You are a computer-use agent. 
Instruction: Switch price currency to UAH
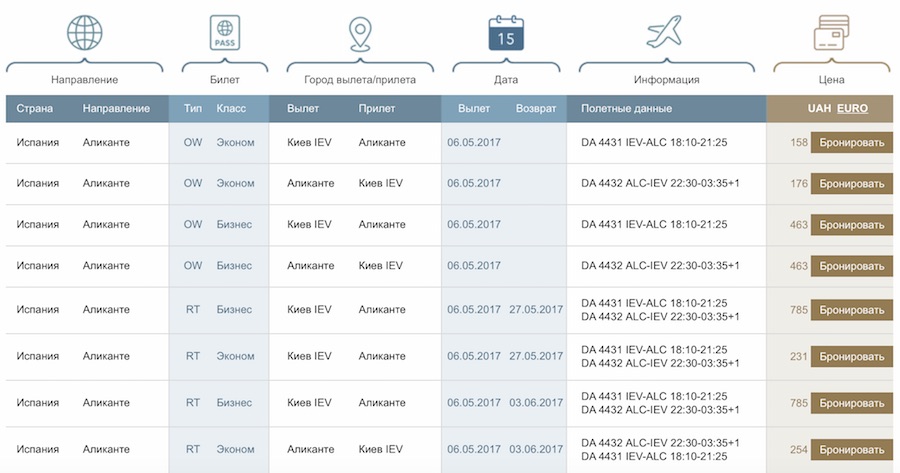818,108
